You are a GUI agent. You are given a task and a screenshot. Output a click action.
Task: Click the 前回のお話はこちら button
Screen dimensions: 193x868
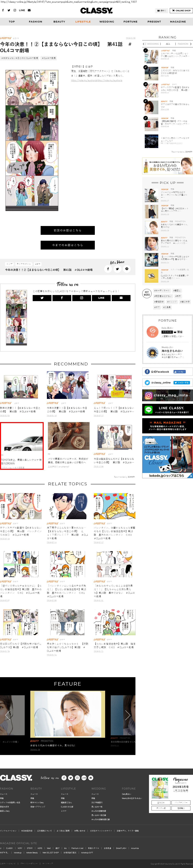click(68, 230)
